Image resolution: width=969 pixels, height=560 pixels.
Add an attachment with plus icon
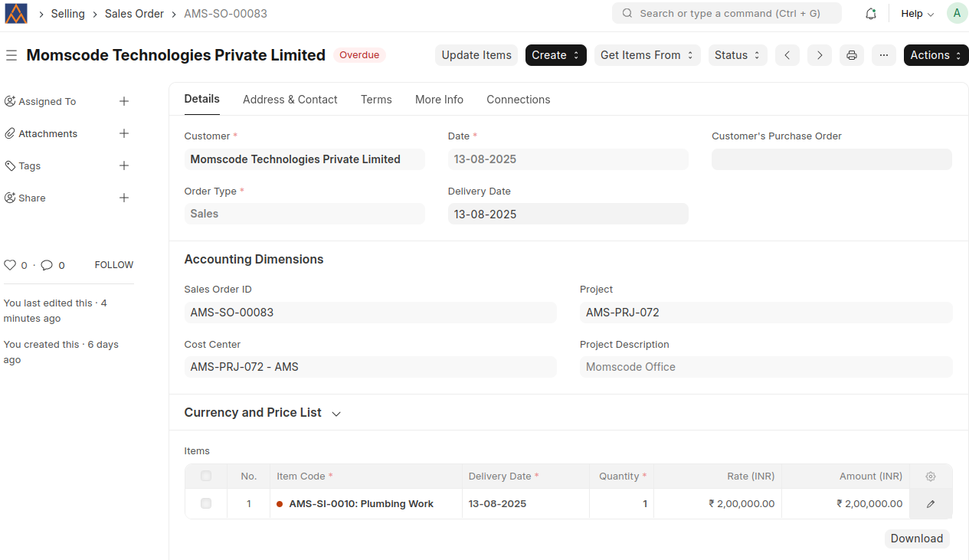pos(124,133)
